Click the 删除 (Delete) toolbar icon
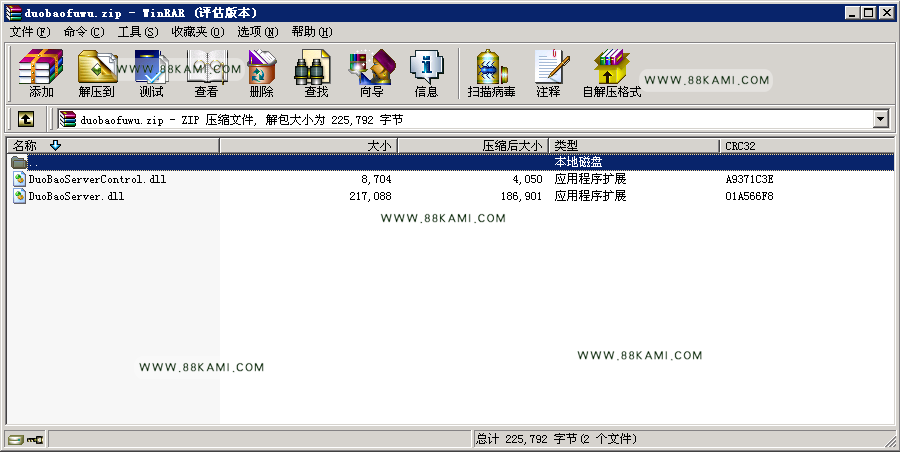Screen dimensions: 900x452 pos(262,73)
